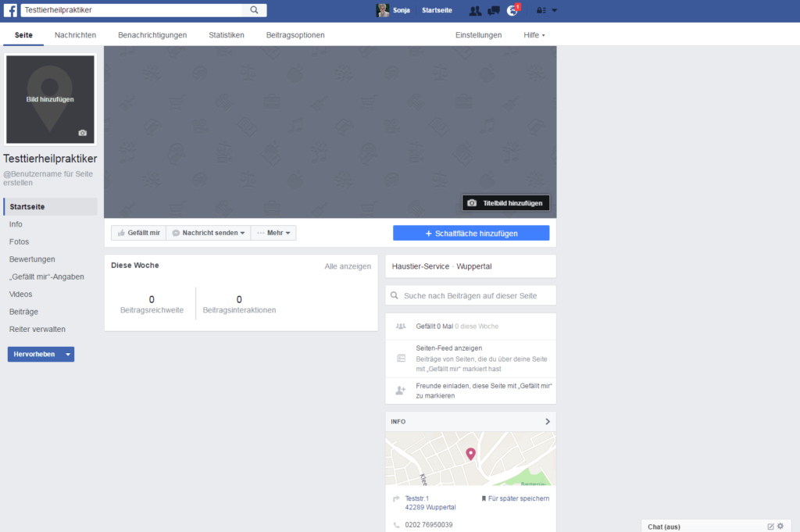Select „Gefällt mir“-Angaben in sidebar

pyautogui.click(x=46, y=277)
